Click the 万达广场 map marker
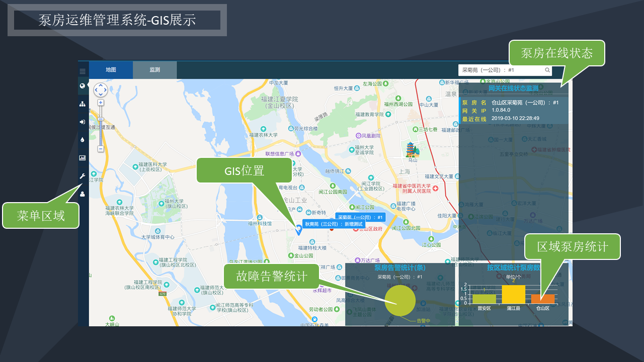Screen dimensions: 644x362 [358, 260]
